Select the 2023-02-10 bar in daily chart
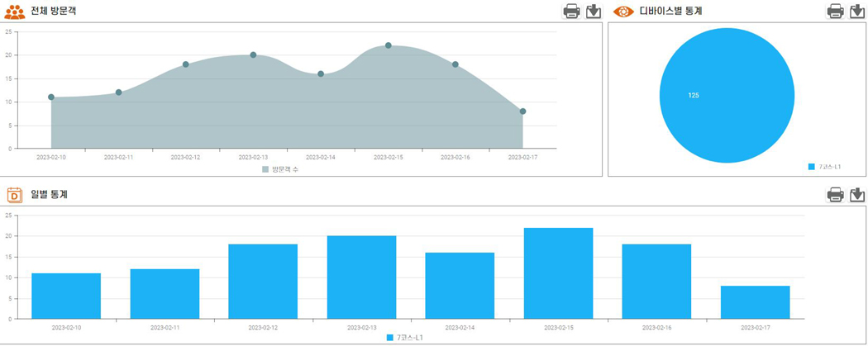Viewport: 868px width, 346px height. [66, 296]
